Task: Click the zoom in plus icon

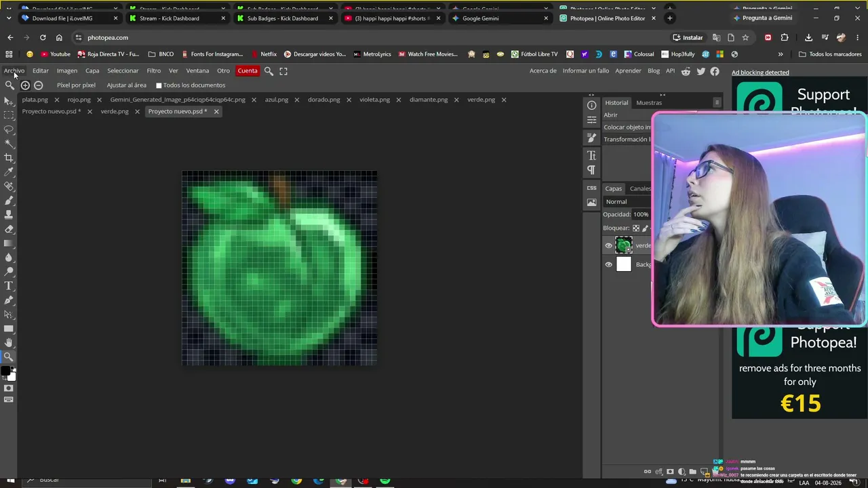Action: pos(25,85)
